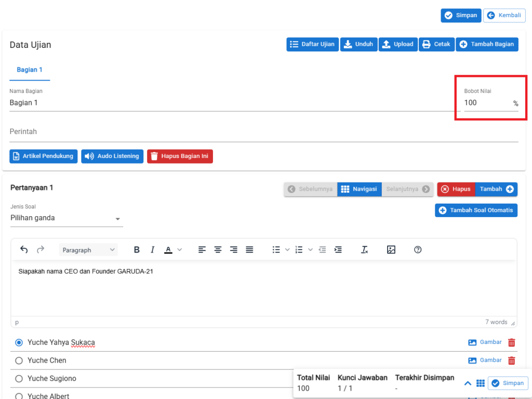Toggle bold formatting in the editor
The image size is (532, 399).
(x=137, y=250)
